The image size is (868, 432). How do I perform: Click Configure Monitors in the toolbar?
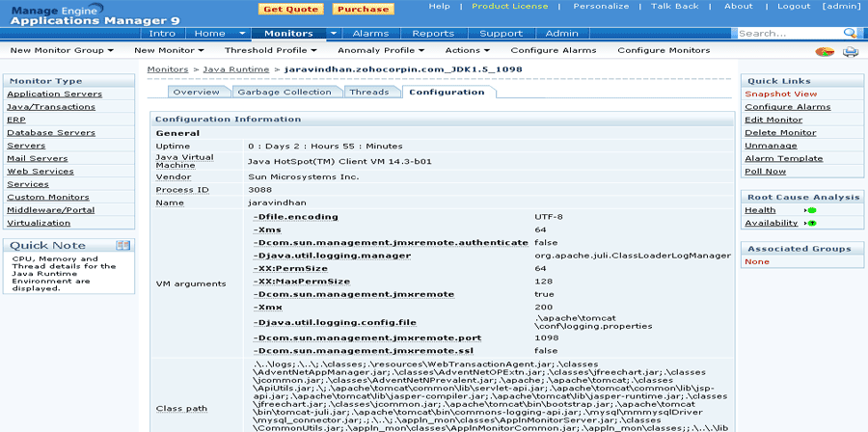(664, 50)
